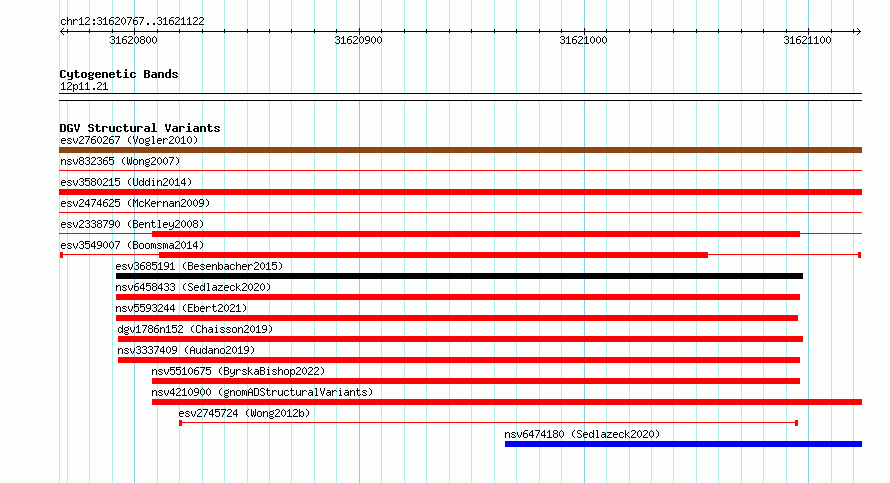Image resolution: width=890 pixels, height=483 pixels.
Task: Click the thin esv2745724 Wong2012b line
Action: (489, 423)
